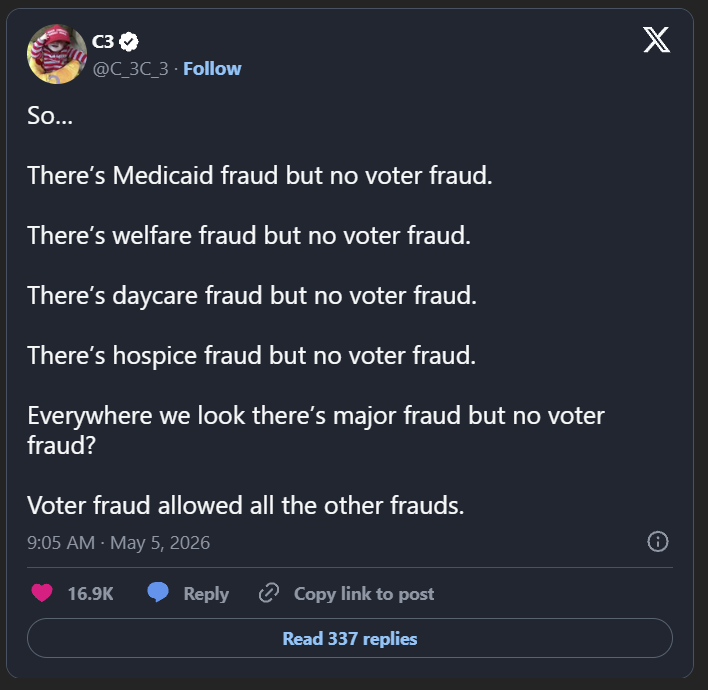Click the hospice fraud sentence
The width and height of the screenshot is (708, 690).
coord(252,355)
